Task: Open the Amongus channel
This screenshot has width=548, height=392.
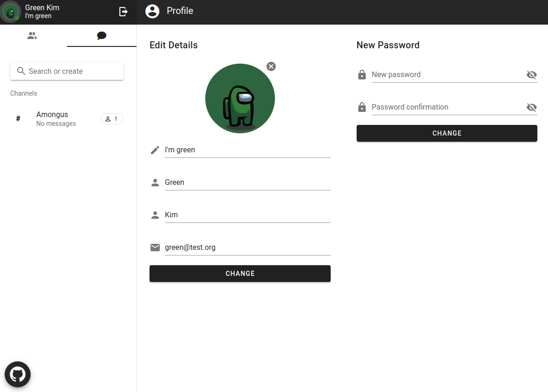Action: pyautogui.click(x=67, y=119)
